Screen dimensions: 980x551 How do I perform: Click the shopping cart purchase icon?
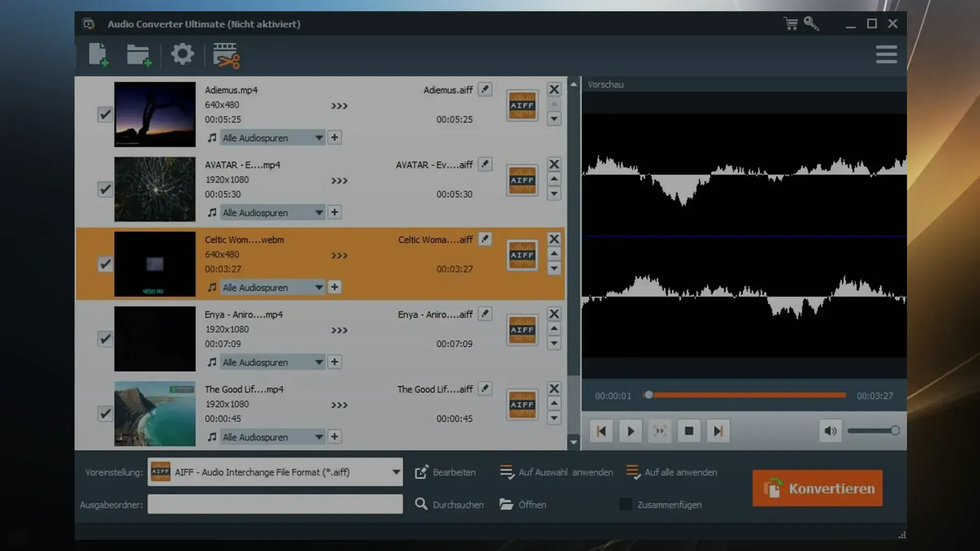(791, 23)
